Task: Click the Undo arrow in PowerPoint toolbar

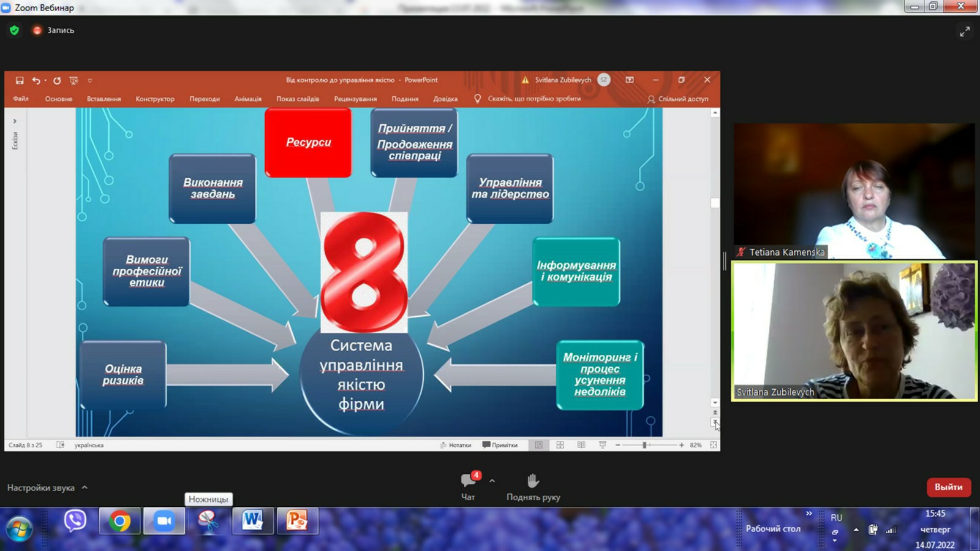Action: point(36,80)
